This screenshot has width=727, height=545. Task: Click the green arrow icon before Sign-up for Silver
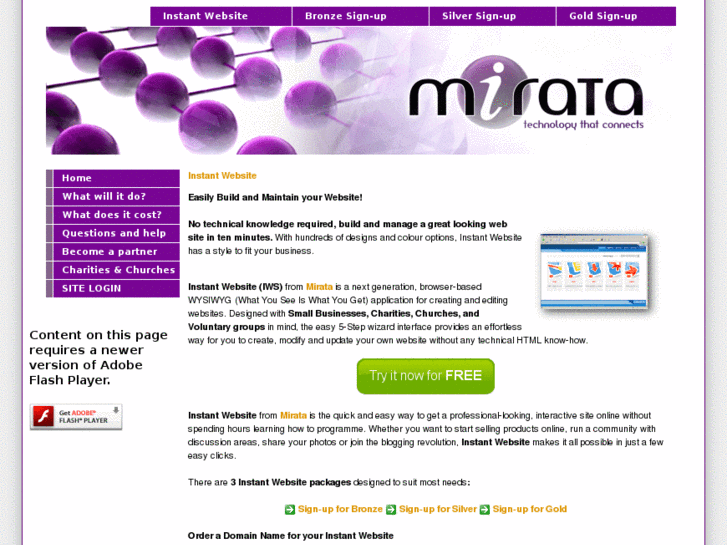click(391, 510)
